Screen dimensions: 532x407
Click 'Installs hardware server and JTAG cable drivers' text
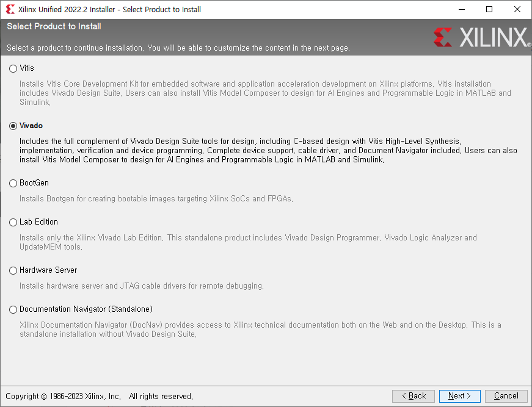point(142,286)
